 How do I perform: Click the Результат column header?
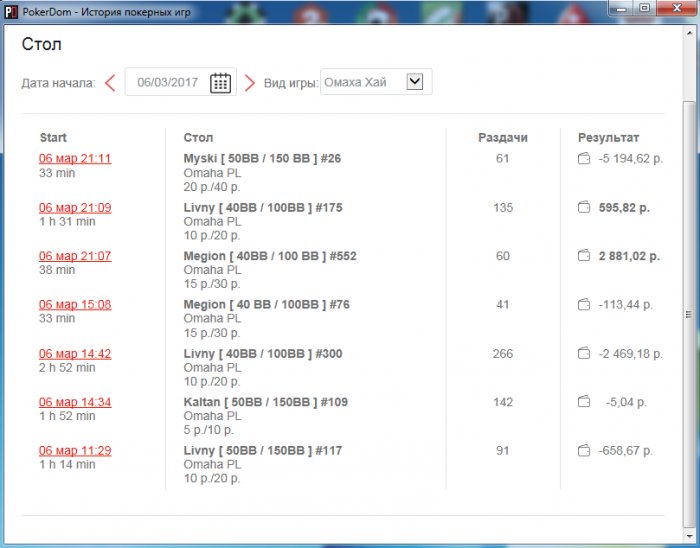(608, 137)
